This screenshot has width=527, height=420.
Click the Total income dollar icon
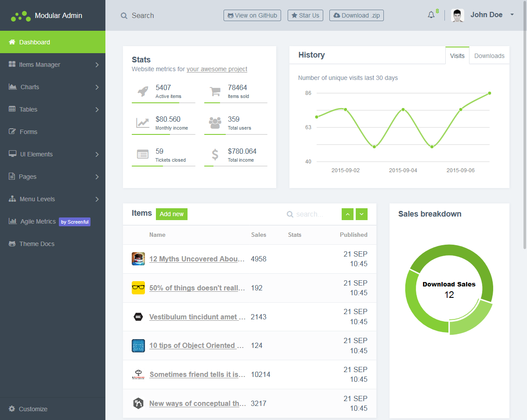[215, 154]
